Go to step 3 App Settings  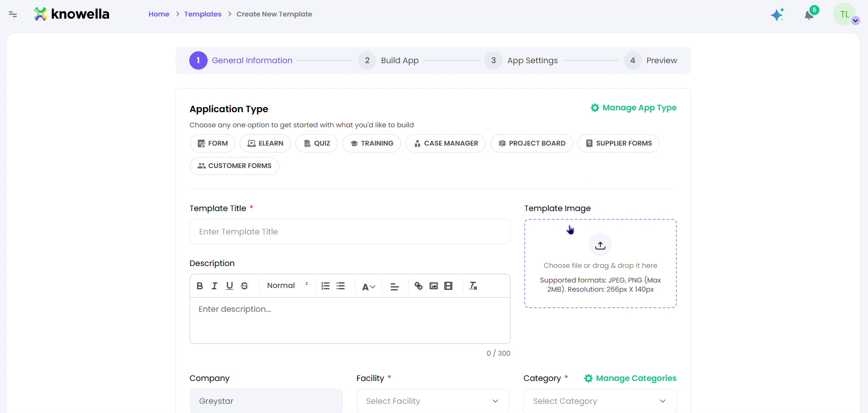[x=521, y=60]
